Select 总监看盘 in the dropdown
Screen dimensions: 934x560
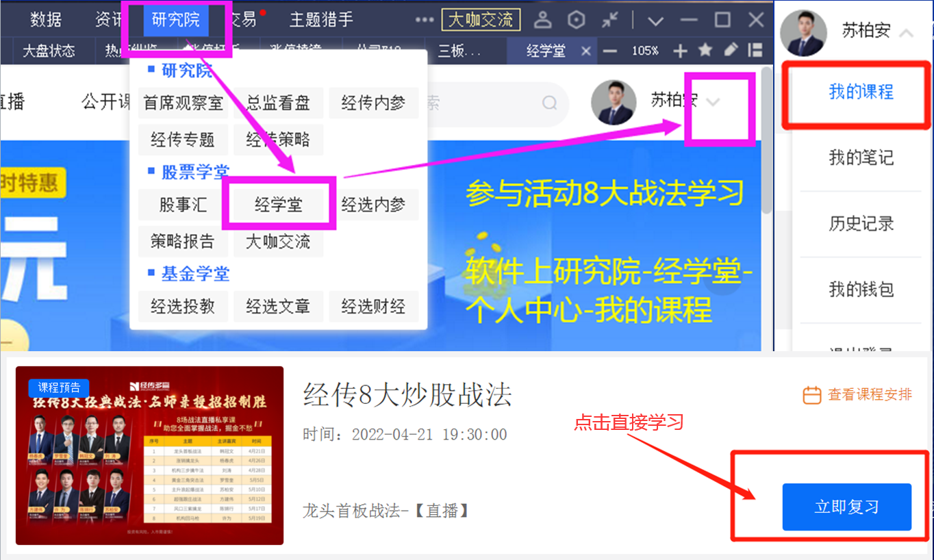point(278,103)
